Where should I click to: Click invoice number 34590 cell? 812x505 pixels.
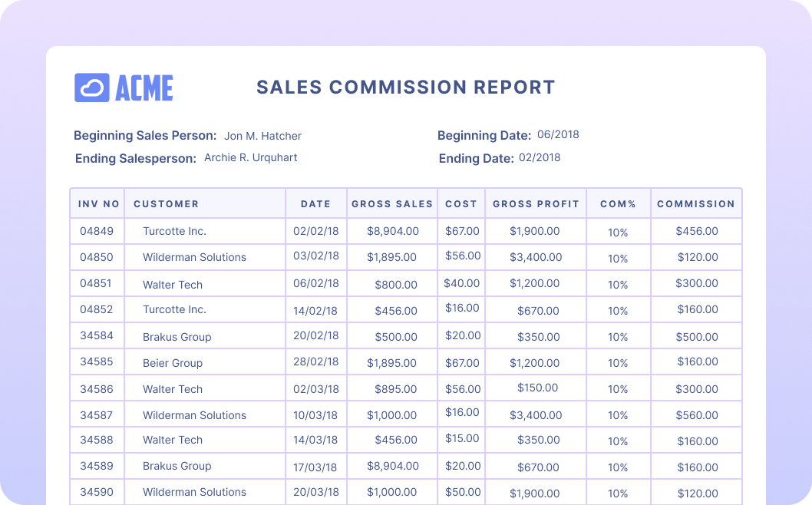(97, 492)
